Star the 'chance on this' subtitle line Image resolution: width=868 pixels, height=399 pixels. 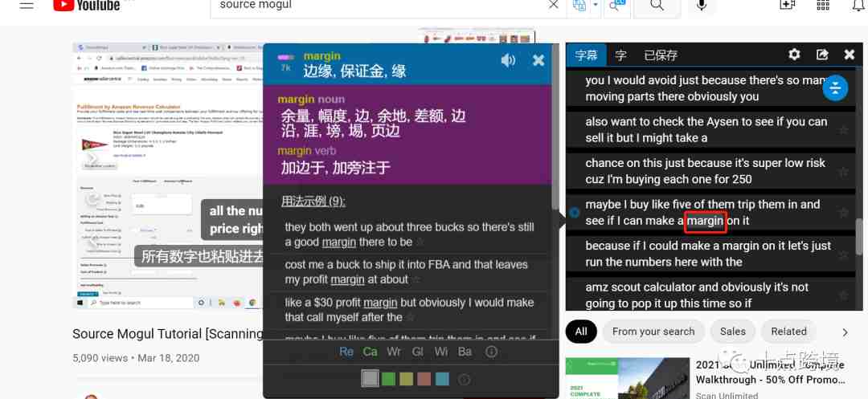pos(843,171)
